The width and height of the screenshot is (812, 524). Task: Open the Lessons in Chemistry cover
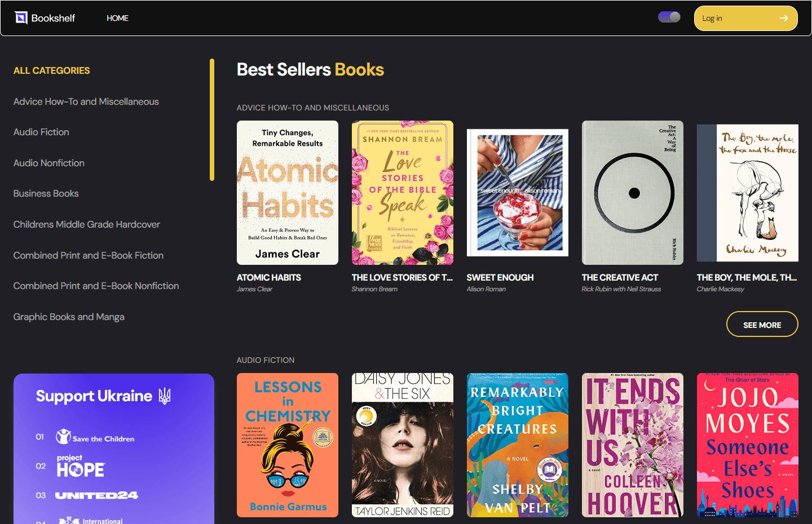tap(288, 445)
